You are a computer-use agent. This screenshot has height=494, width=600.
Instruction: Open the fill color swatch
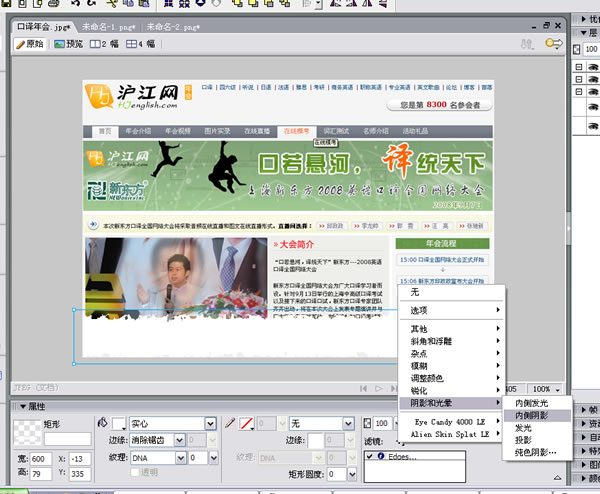(x=119, y=423)
